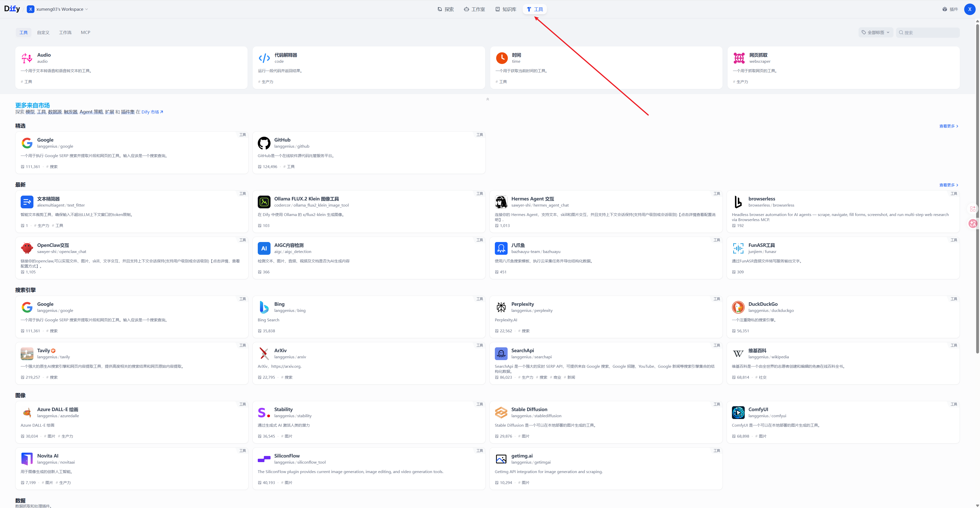Viewport: 980px width, 508px height.
Task: Click the 触发器 marketplace link
Action: 71,112
